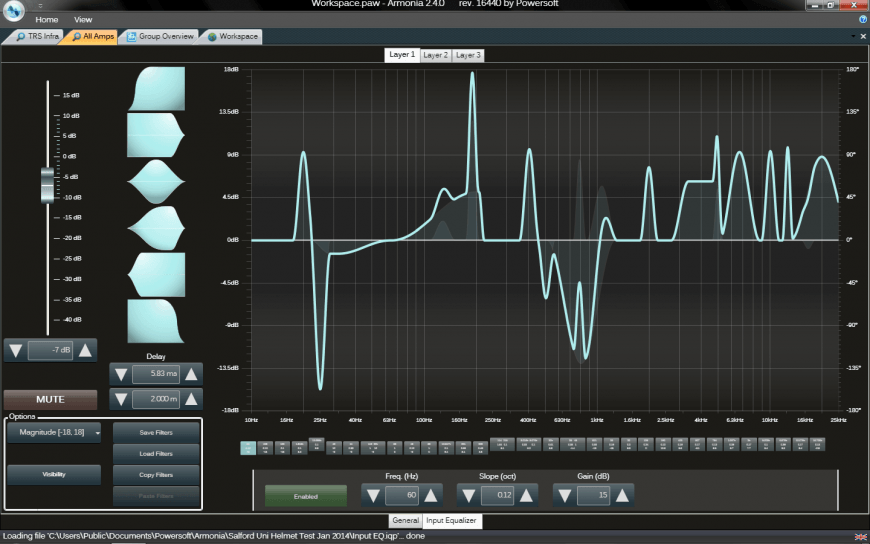This screenshot has width=870, height=544.
Task: Click the UK flag language icon
Action: click(860, 536)
